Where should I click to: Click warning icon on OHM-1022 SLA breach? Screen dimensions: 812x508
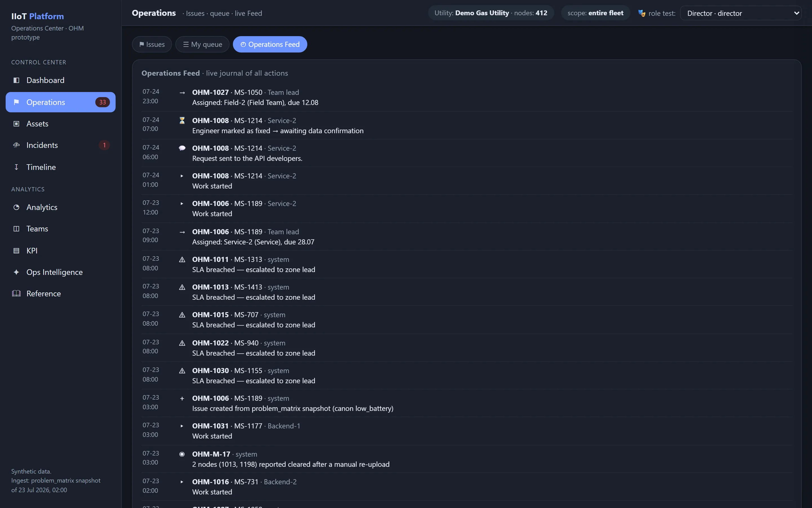click(182, 343)
